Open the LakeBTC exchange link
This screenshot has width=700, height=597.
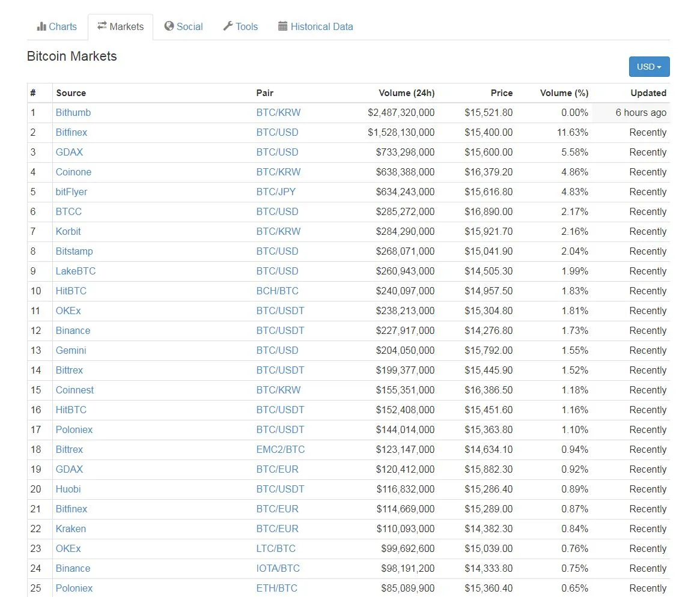pos(76,271)
